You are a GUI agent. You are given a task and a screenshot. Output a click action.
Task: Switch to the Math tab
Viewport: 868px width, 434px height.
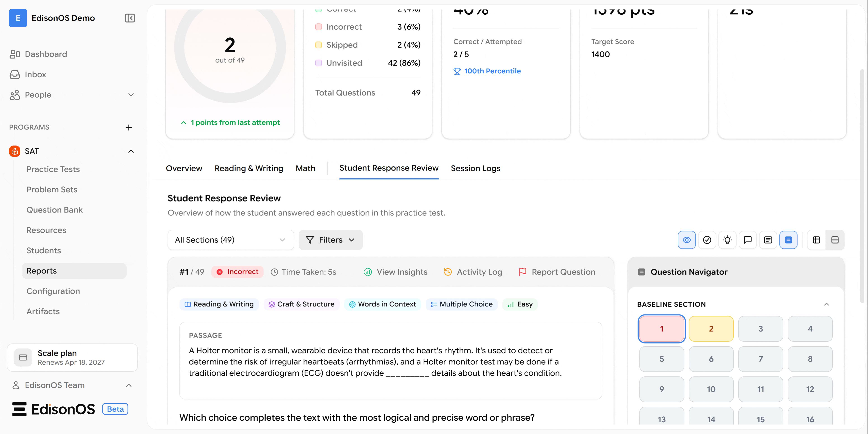(x=305, y=168)
